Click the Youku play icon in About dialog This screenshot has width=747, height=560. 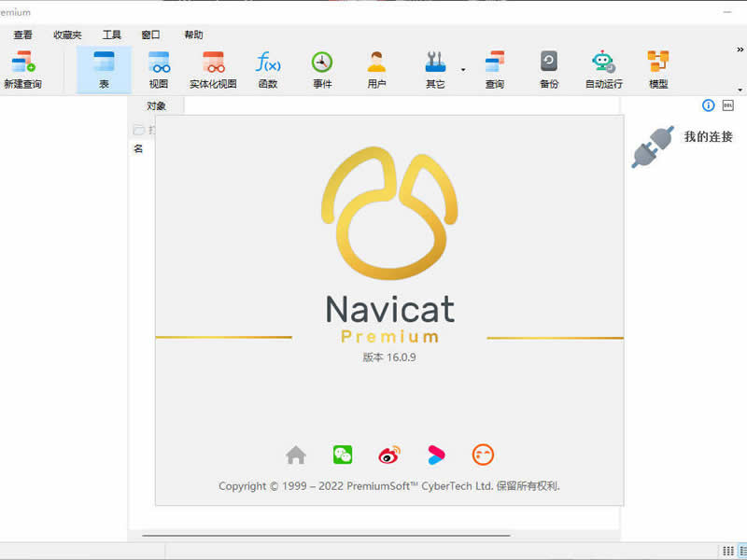436,455
